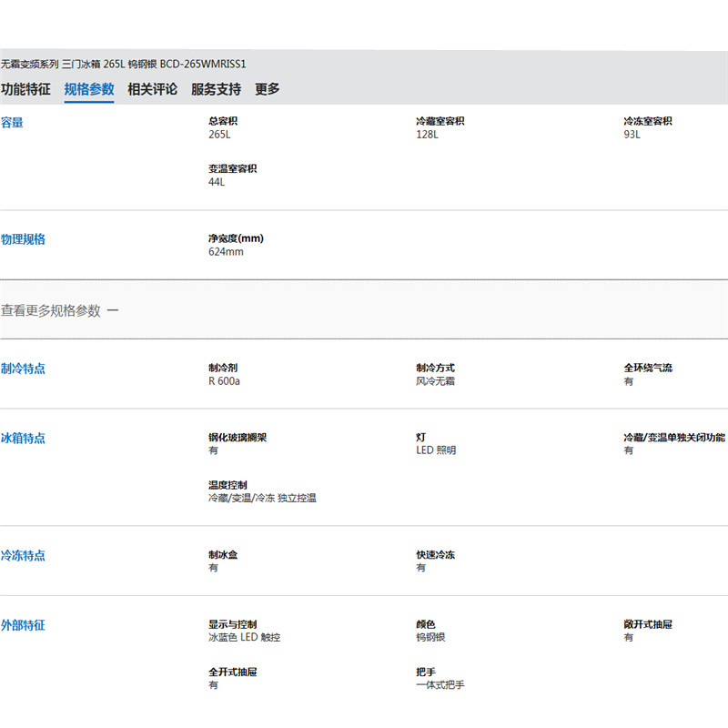Open the 更多 menu item
The height and width of the screenshot is (728, 728).
(x=268, y=89)
